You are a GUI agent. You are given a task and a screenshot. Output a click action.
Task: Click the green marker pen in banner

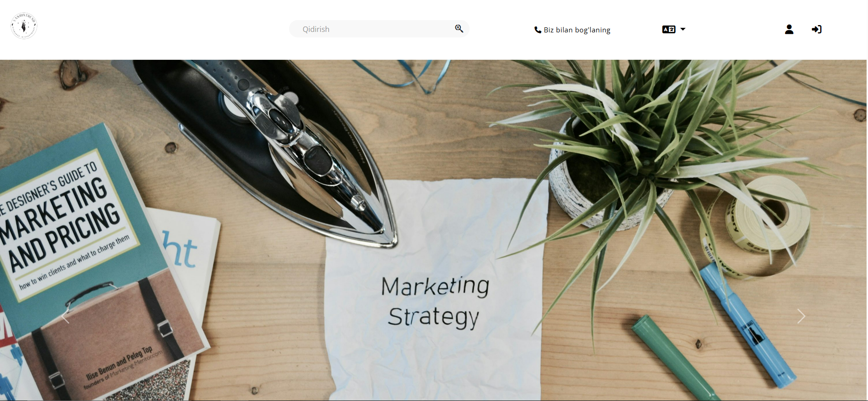[x=675, y=358]
